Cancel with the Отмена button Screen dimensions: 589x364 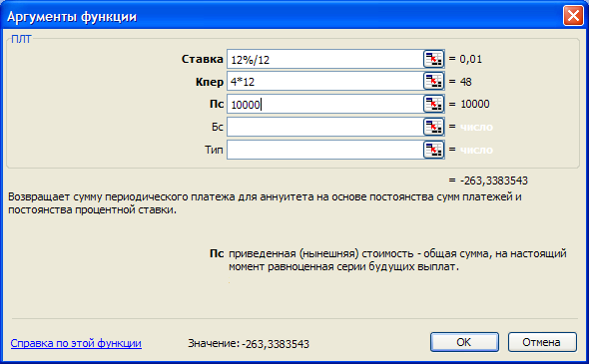tap(542, 342)
